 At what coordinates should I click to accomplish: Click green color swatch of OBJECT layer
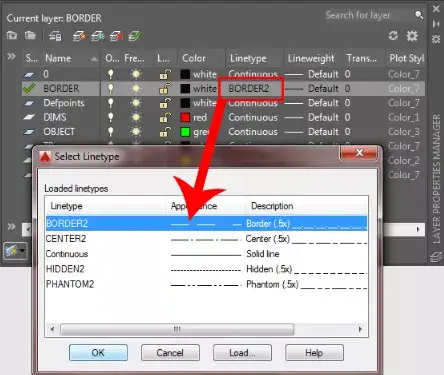point(185,132)
